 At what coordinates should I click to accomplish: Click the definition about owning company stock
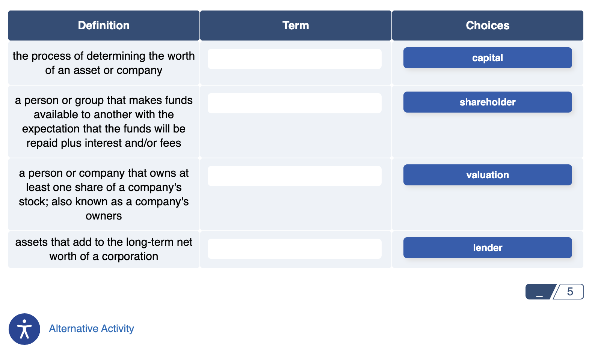pyautogui.click(x=104, y=194)
